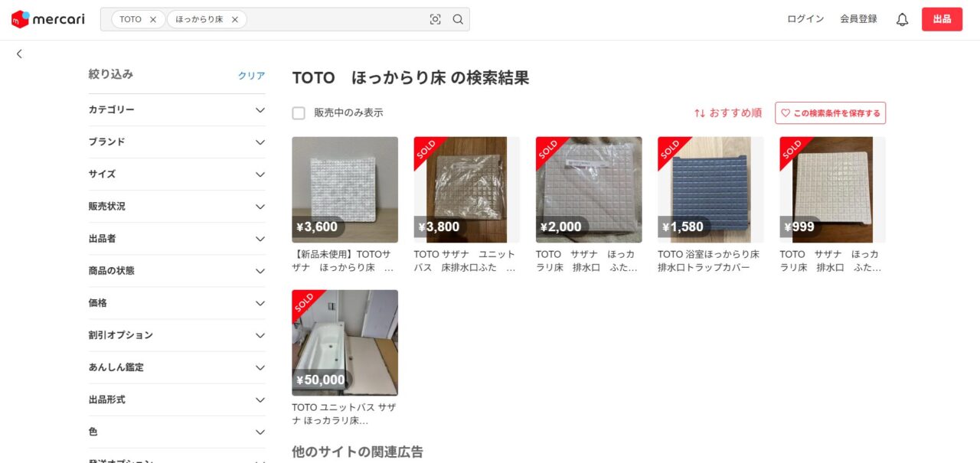Click the red 出品 button
The image size is (980, 463).
[942, 19]
